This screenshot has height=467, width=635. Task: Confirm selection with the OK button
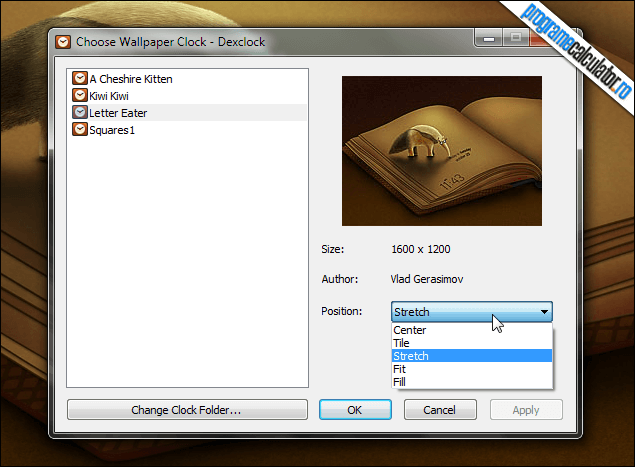tap(355, 410)
